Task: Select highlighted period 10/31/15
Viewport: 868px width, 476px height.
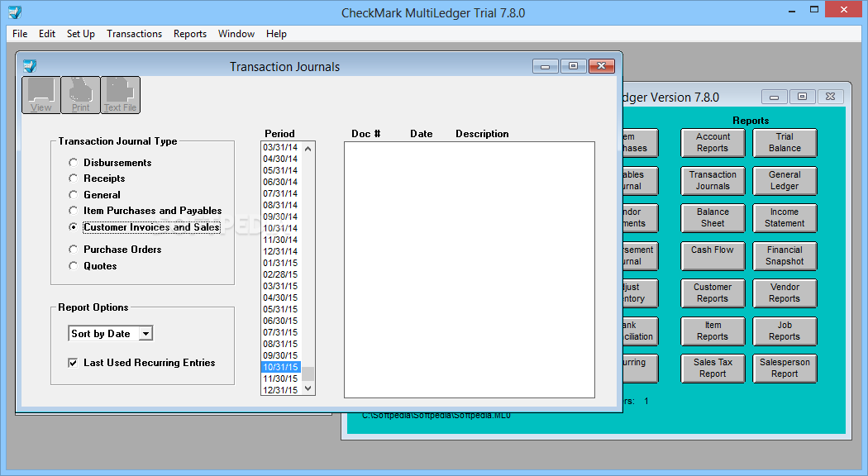Action: (281, 367)
